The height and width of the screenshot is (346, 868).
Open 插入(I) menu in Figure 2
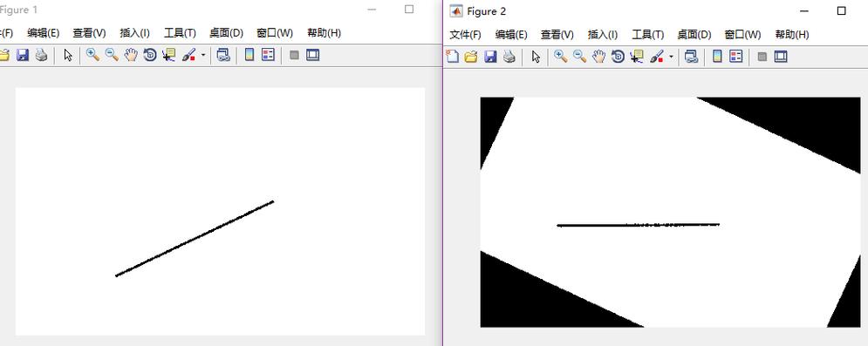coord(602,34)
